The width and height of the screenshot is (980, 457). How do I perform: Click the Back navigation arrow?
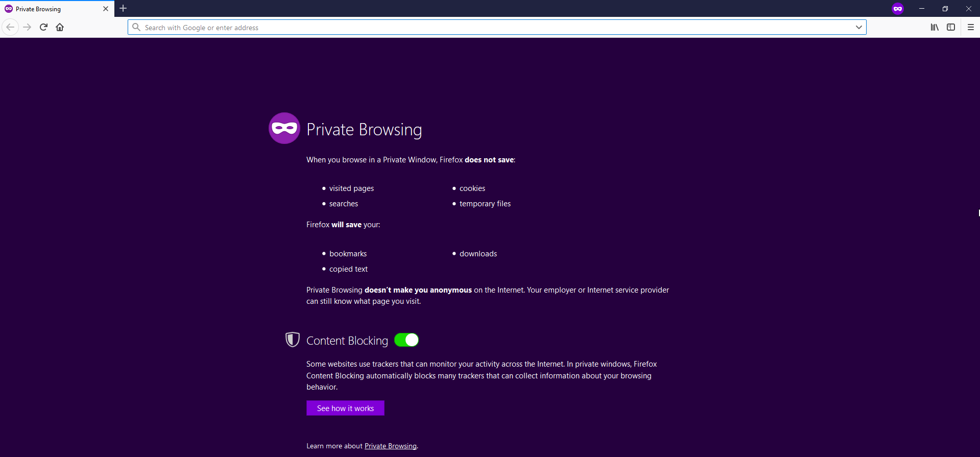click(10, 27)
